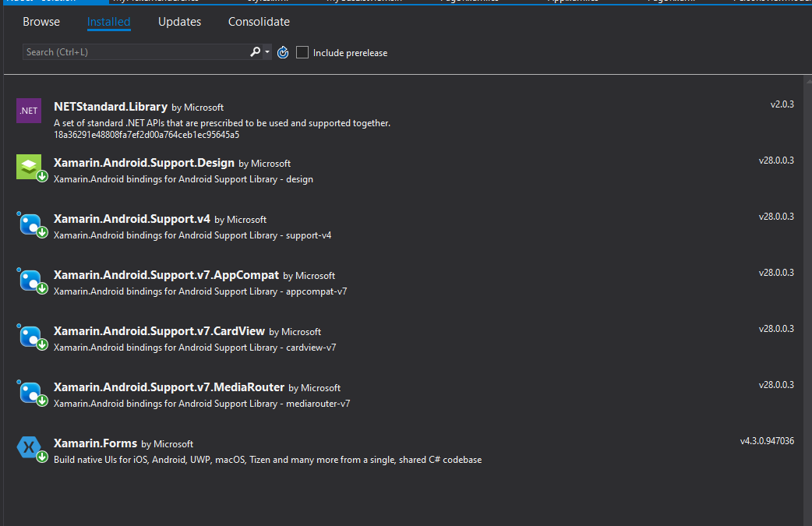Select Xamarin.Forms package title

click(95, 443)
